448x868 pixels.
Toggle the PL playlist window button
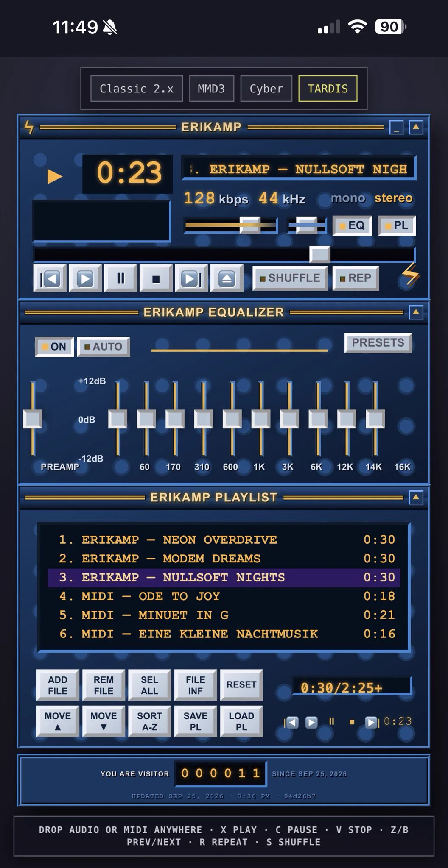coord(397,225)
